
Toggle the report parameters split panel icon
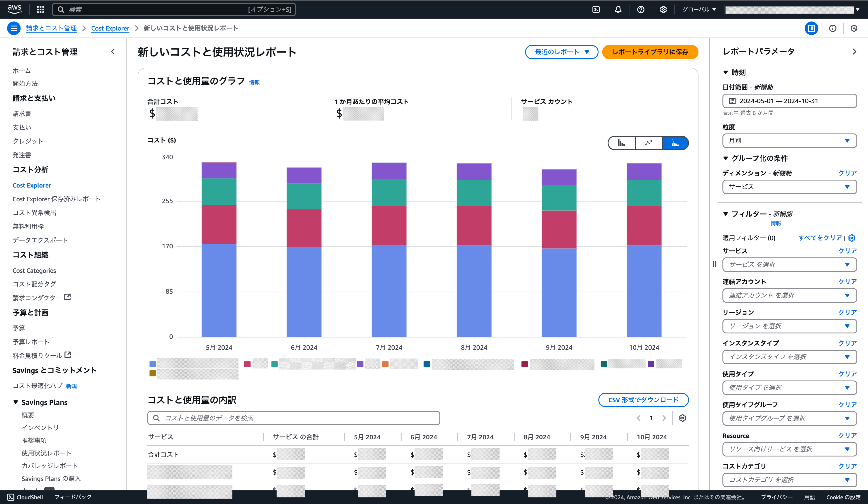click(811, 28)
